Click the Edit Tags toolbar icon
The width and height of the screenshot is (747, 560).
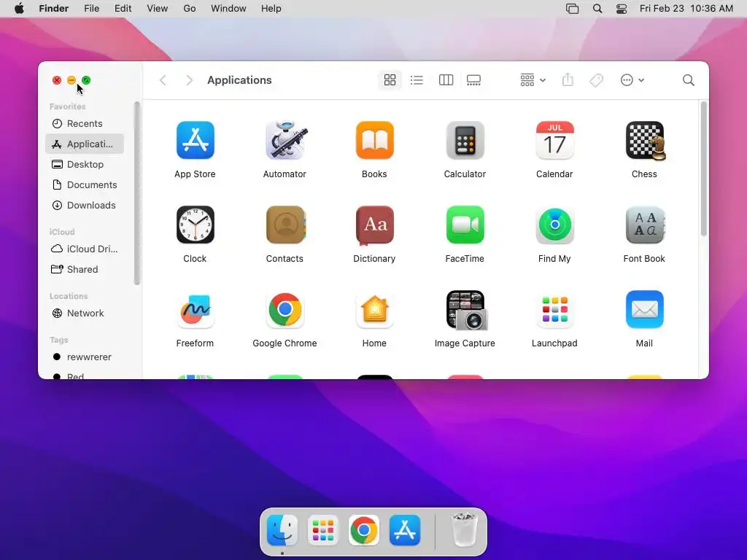point(596,80)
